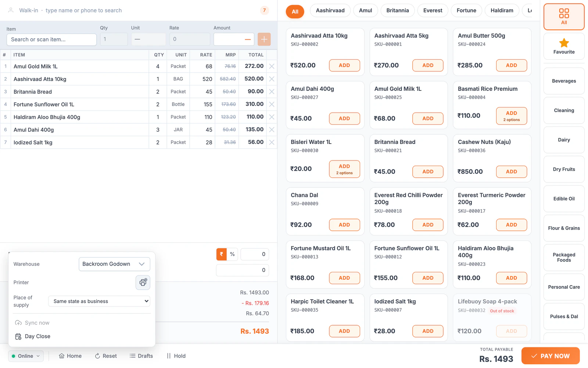Delete Iodized Salt 1kg from cart
Viewport: 588px width, 368px height.
click(272, 142)
